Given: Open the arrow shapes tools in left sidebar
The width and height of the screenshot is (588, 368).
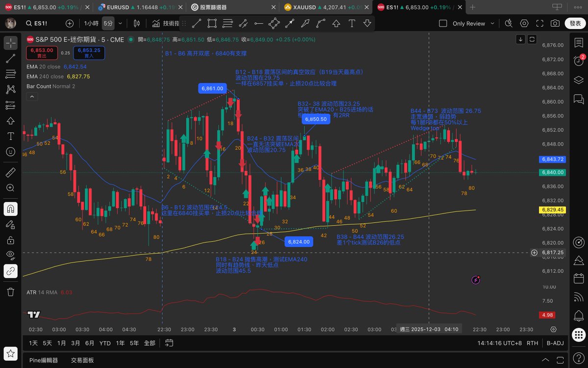Looking at the screenshot, I should click(x=10, y=121).
